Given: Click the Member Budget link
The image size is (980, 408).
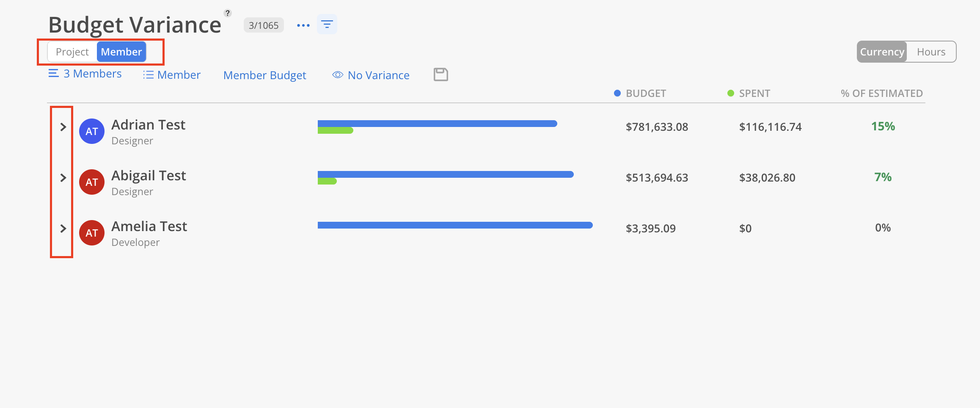Looking at the screenshot, I should [x=264, y=75].
